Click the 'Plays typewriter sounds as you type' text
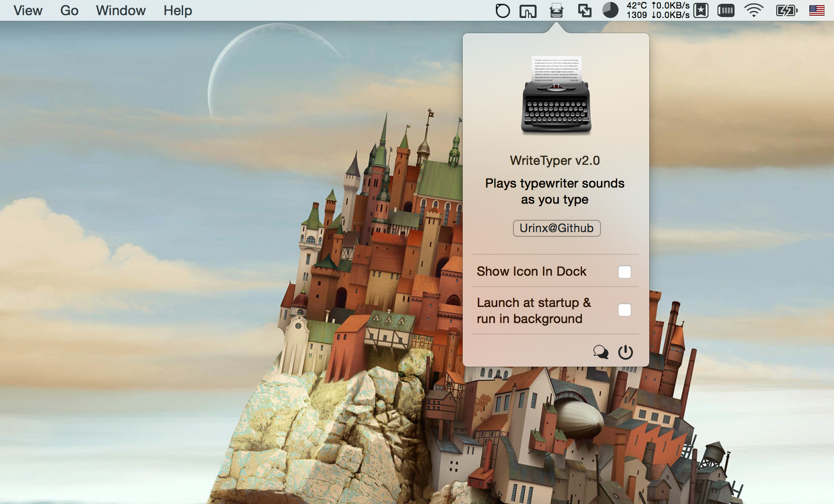Screen dimensions: 834x504 555,191
